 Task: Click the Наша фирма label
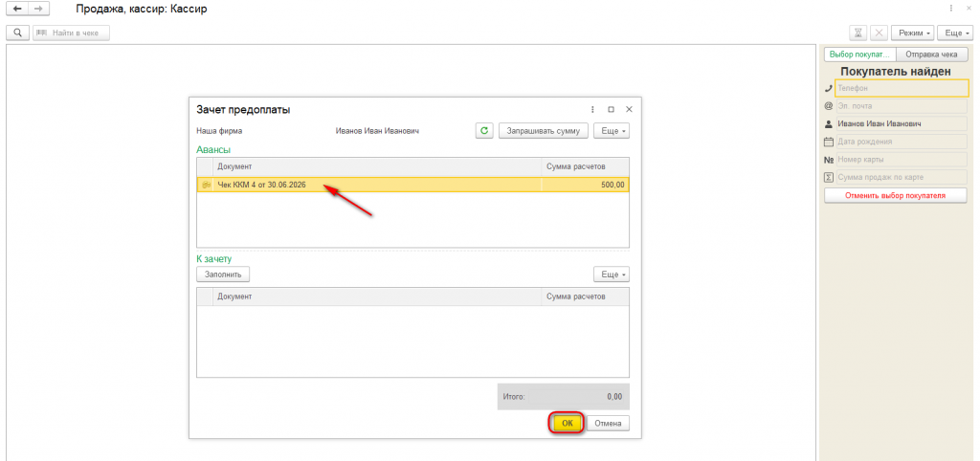[x=219, y=131]
